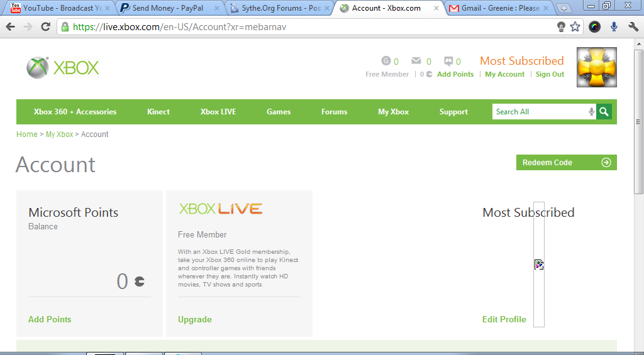Click the points symbol next to balance 0
Viewport: 644px width, 355px height.
pyautogui.click(x=140, y=281)
